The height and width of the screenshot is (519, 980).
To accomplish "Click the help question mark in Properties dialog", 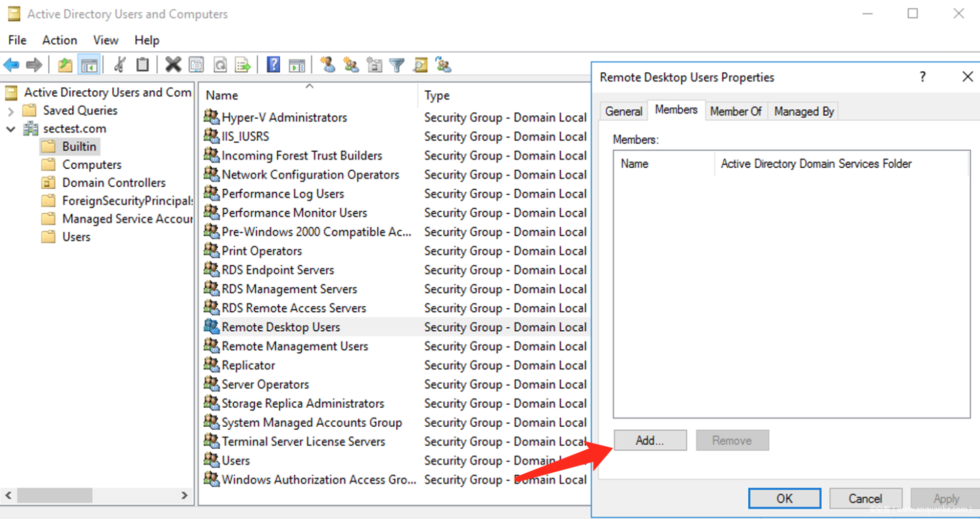I will [923, 77].
